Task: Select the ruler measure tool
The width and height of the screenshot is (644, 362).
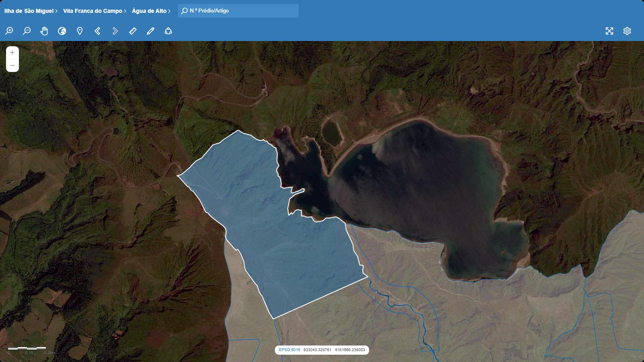Action: [133, 31]
